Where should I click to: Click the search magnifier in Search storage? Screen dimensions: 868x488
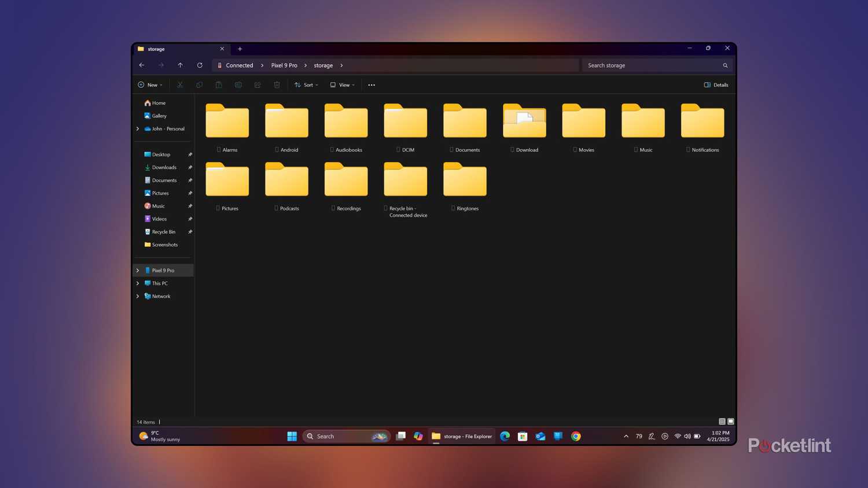coord(725,65)
